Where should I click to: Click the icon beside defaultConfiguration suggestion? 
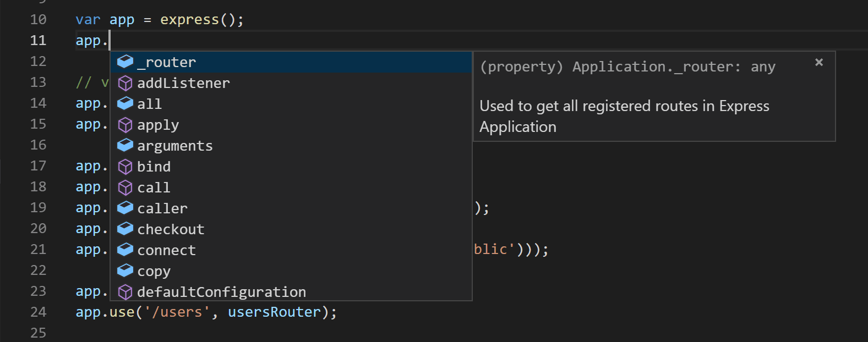pyautogui.click(x=125, y=292)
